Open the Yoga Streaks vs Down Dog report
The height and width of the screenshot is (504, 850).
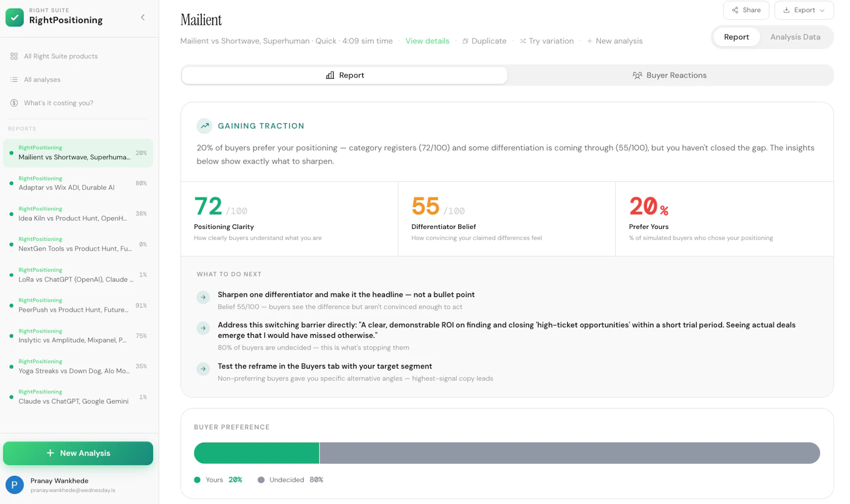[78, 366]
